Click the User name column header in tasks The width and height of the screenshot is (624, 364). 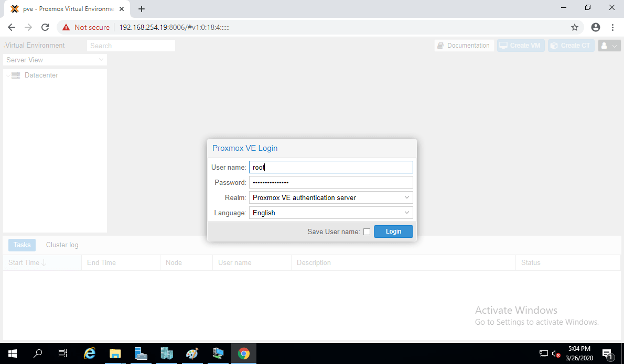click(x=252, y=263)
